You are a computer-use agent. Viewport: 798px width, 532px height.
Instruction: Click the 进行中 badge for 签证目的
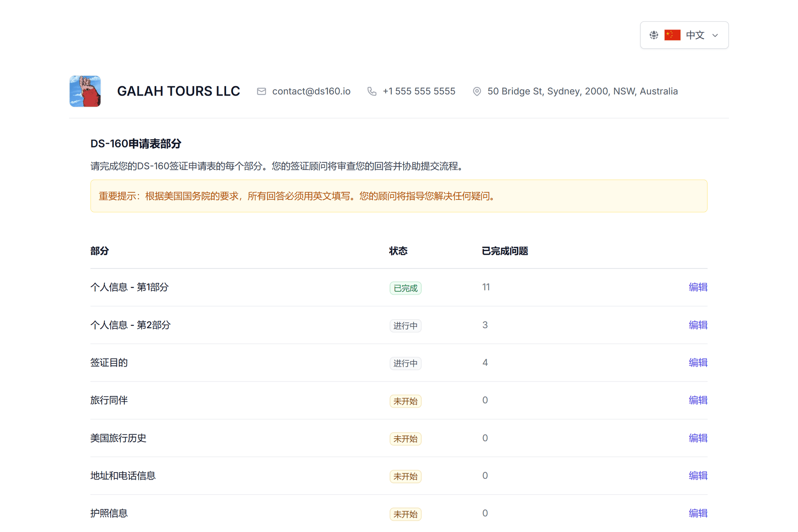tap(405, 363)
